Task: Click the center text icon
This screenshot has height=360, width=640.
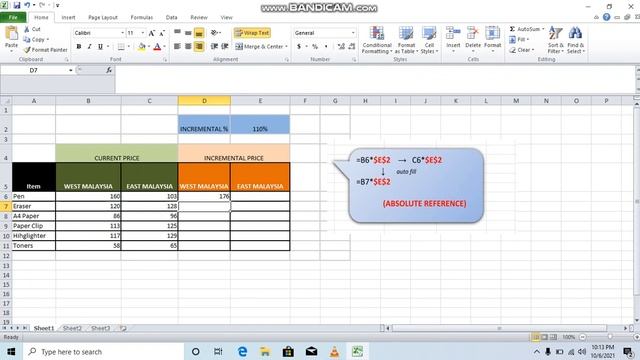Action: click(x=188, y=47)
